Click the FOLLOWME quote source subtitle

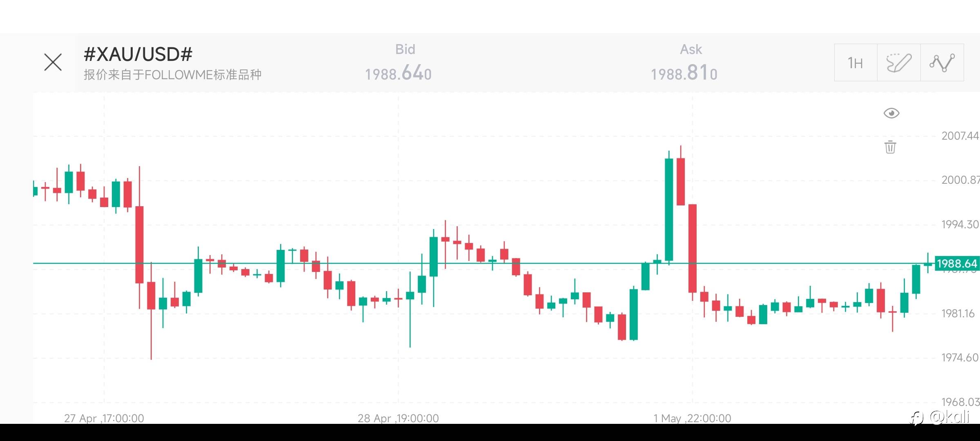click(172, 75)
